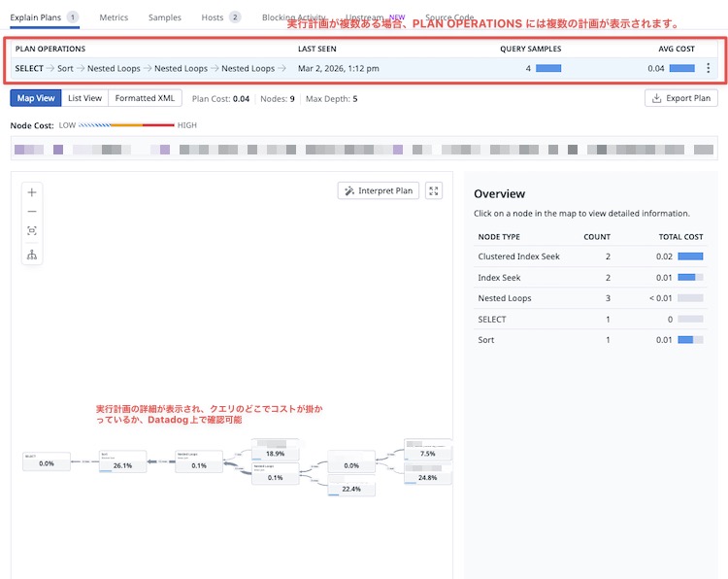Viewport: 728px width, 579px height.
Task: Export the plan with Export Plan
Action: [681, 98]
